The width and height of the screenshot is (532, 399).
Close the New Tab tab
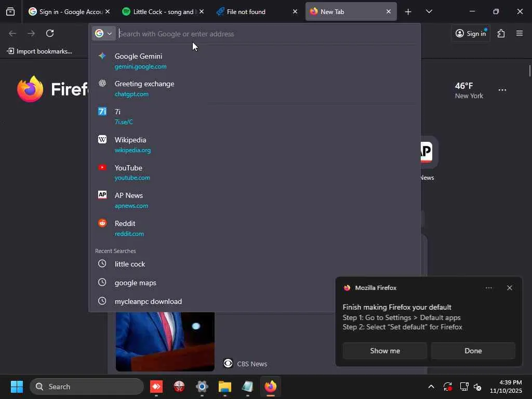[389, 11]
